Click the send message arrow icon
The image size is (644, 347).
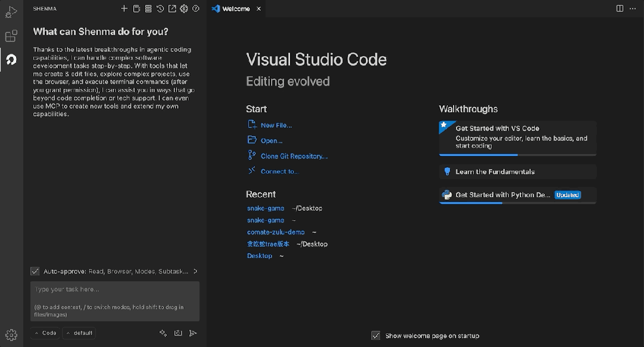(193, 333)
